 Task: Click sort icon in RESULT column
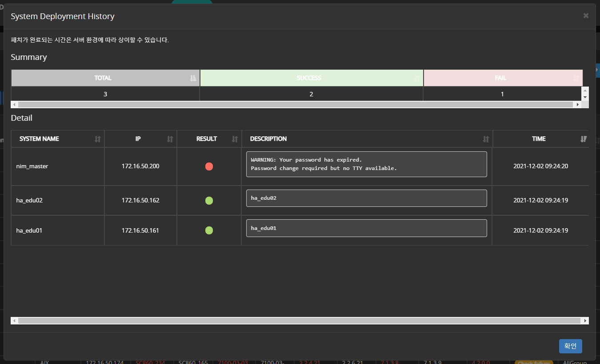click(235, 139)
